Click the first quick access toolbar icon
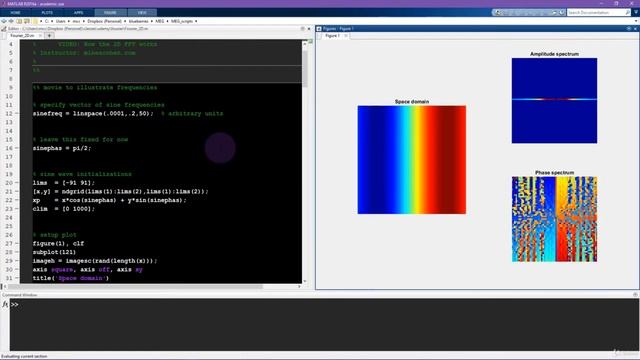 (x=497, y=13)
